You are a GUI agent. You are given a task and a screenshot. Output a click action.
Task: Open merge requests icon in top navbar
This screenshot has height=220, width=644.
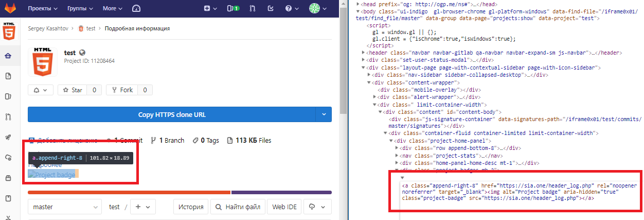pyautogui.click(x=252, y=8)
